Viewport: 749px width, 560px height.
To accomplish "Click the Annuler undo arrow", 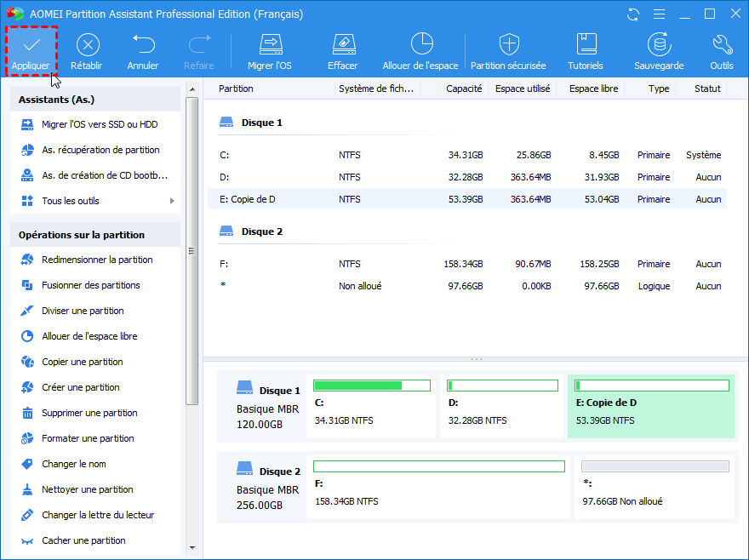I will [x=143, y=45].
